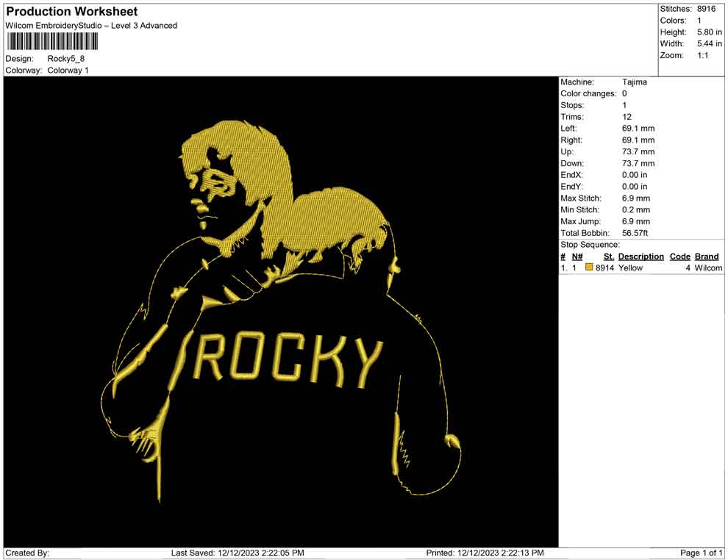Click the yellow thread color swatch

(589, 268)
